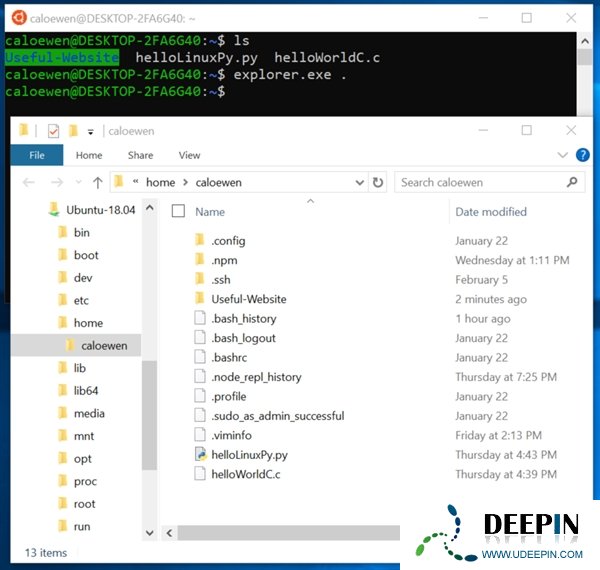Expand hidden path with double chevron
This screenshot has height=570, width=600.
[135, 182]
